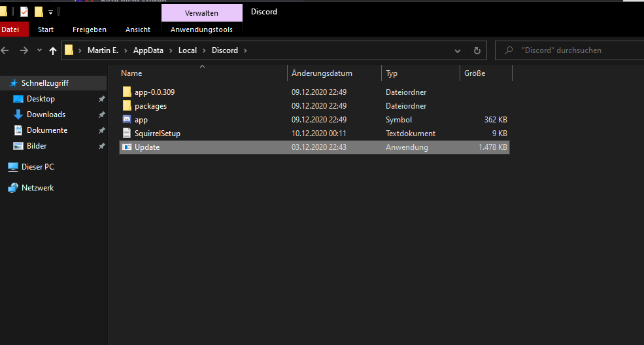
Task: Click the Discord search field
Action: (x=569, y=50)
